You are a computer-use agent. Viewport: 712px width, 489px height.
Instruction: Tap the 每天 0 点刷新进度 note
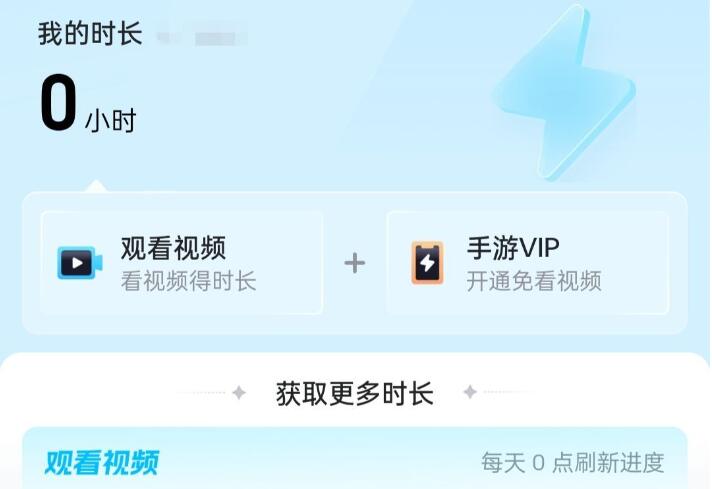(x=573, y=463)
